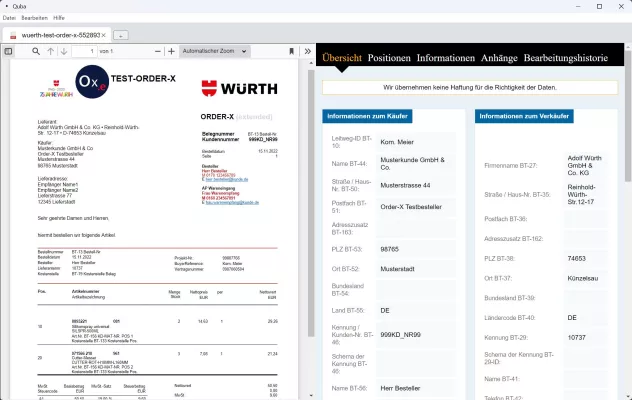
Task: Click the Informationen zum Verkäufer header
Action: click(x=524, y=116)
